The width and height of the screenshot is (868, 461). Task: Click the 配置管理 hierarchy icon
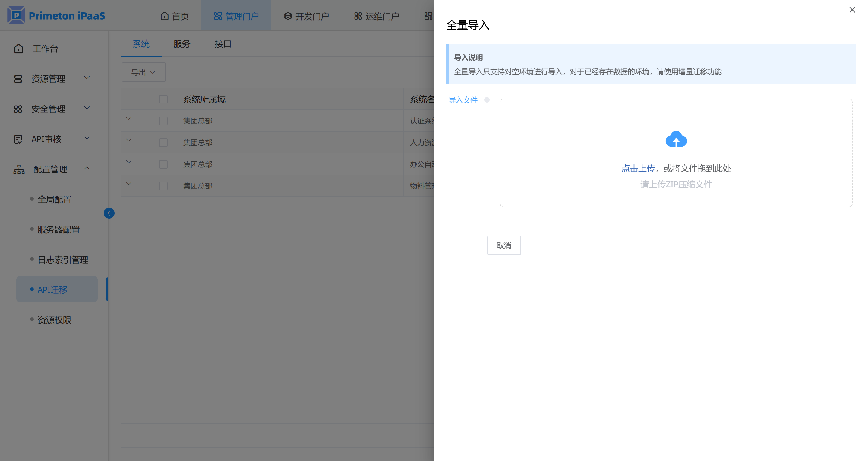tap(19, 169)
